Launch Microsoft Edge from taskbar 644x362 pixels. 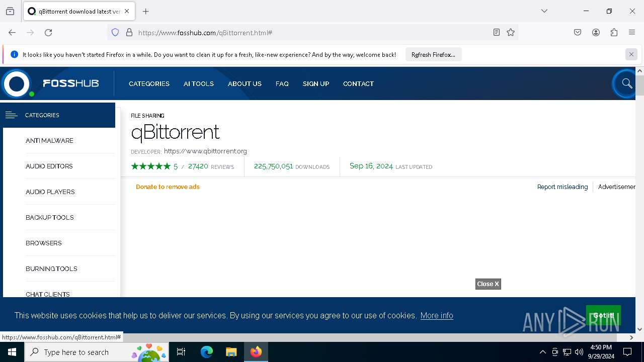[207, 352]
